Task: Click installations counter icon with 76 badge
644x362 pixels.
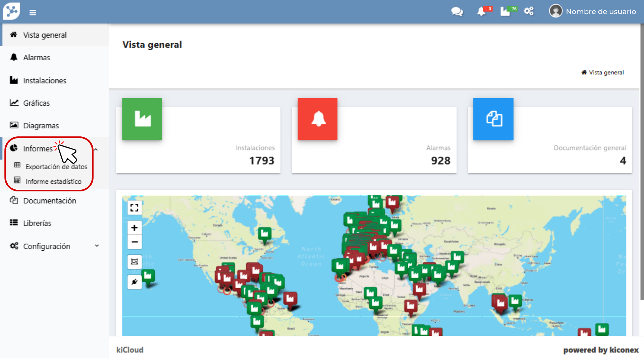Action: (505, 12)
